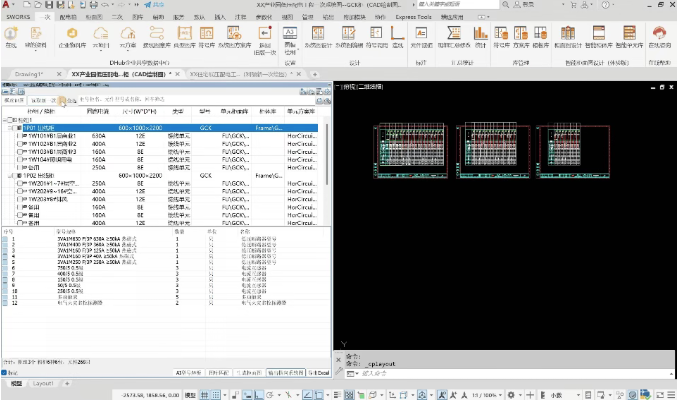This screenshot has width=678, height=401.
Task: Add a new document tab with plus
Action: point(315,74)
